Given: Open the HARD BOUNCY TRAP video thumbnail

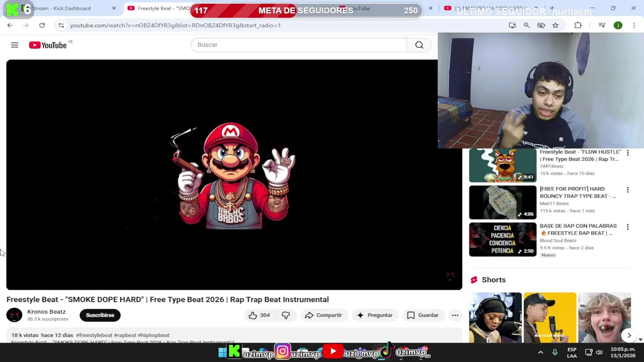Looking at the screenshot, I should (503, 203).
